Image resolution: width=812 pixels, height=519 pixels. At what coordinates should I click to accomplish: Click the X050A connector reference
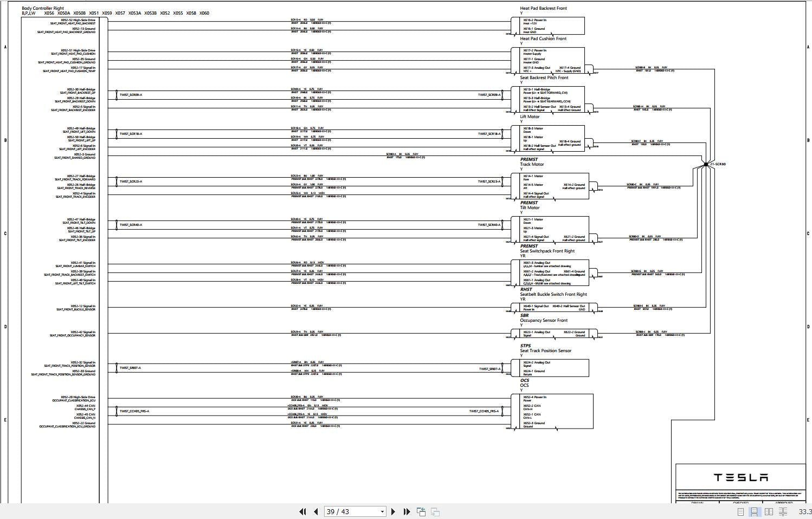(64, 13)
